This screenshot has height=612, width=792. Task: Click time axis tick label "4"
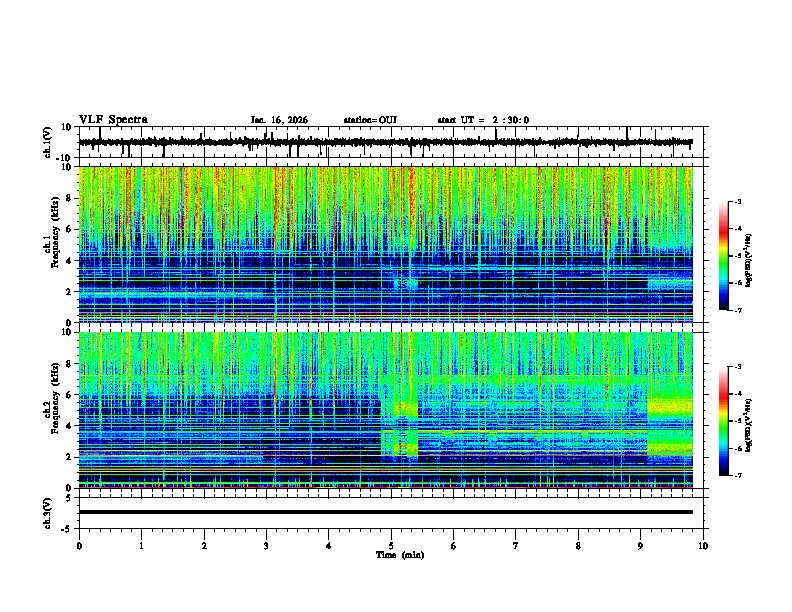(x=328, y=546)
